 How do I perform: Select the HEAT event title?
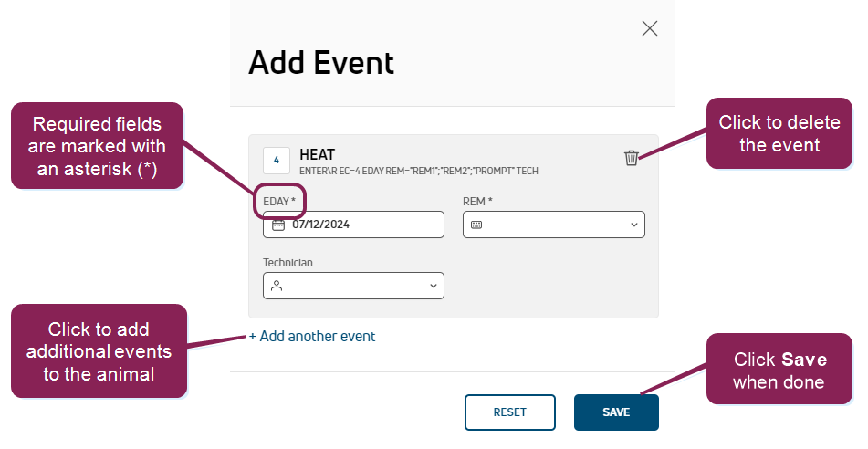point(317,154)
